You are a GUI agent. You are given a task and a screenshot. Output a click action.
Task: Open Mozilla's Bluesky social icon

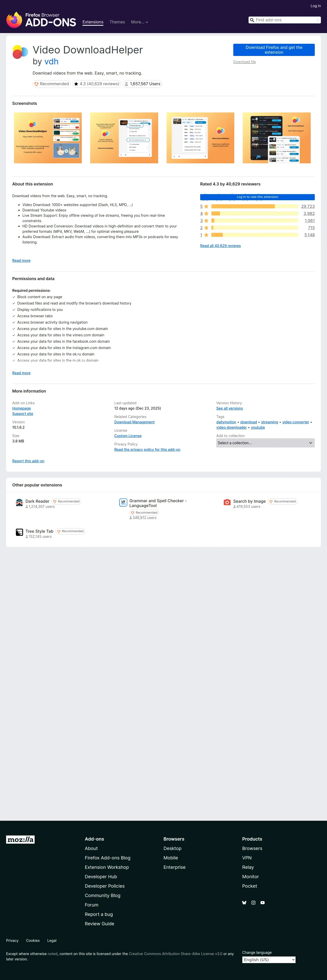click(x=244, y=903)
